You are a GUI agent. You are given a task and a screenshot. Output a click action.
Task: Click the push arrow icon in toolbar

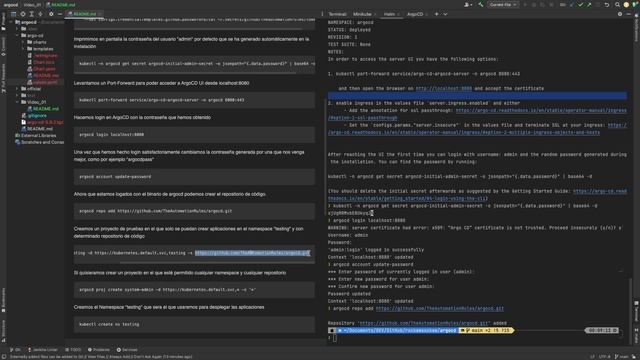[x=589, y=4]
